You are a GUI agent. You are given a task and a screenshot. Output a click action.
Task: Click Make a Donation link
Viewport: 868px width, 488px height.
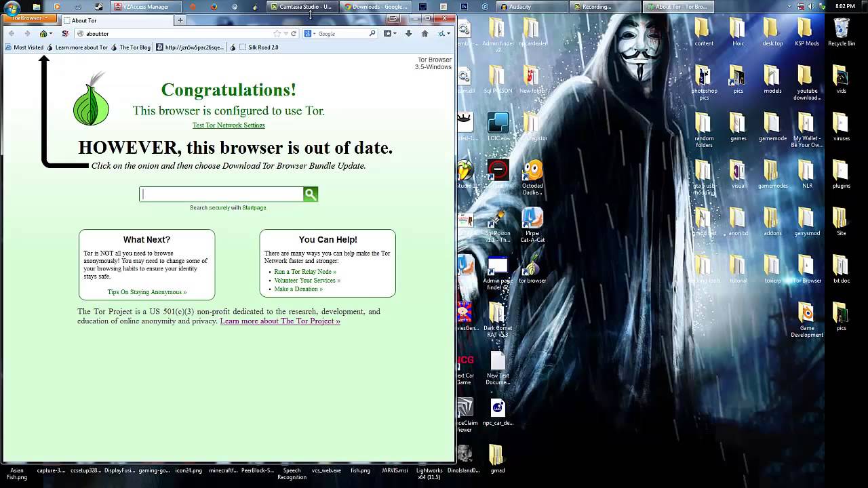coord(298,289)
